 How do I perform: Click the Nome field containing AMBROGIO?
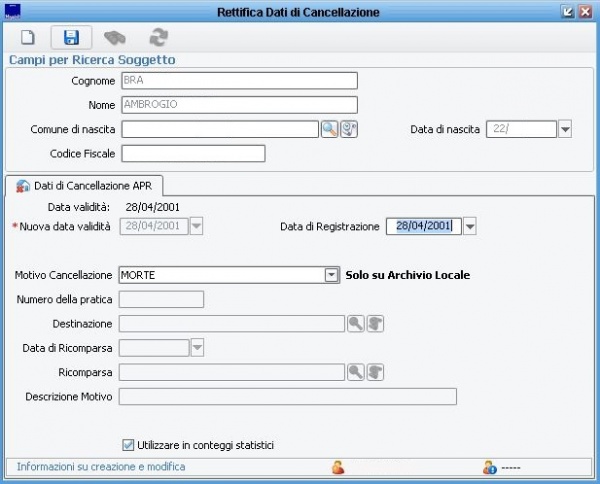[x=240, y=105]
